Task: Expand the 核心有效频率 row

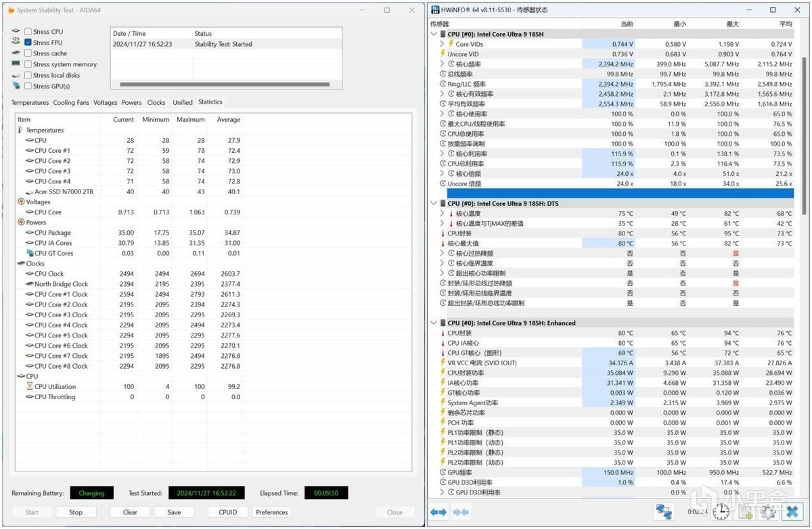Action: tap(443, 94)
